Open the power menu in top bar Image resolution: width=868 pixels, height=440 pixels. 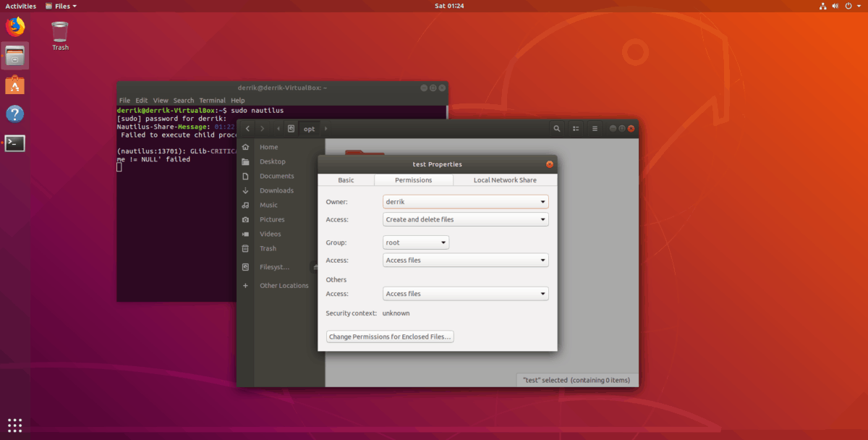(849, 6)
